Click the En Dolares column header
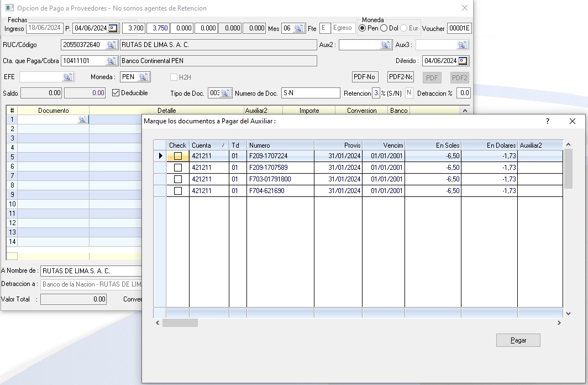 coord(490,145)
